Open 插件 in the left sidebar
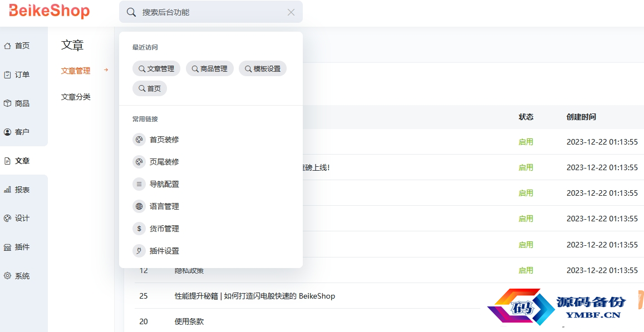Viewport: 644px width, 332px height. coord(22,247)
